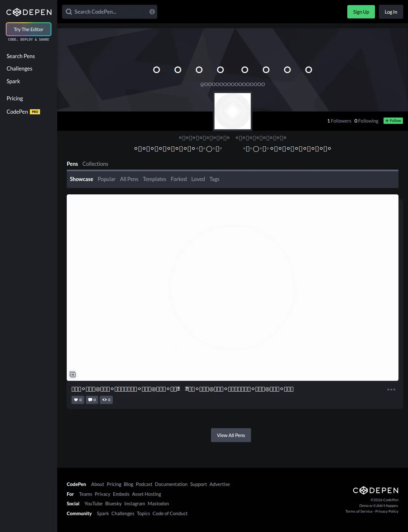Screen dimensions: 408x532
Task: Open the showcased pen preview
Action: click(x=233, y=287)
